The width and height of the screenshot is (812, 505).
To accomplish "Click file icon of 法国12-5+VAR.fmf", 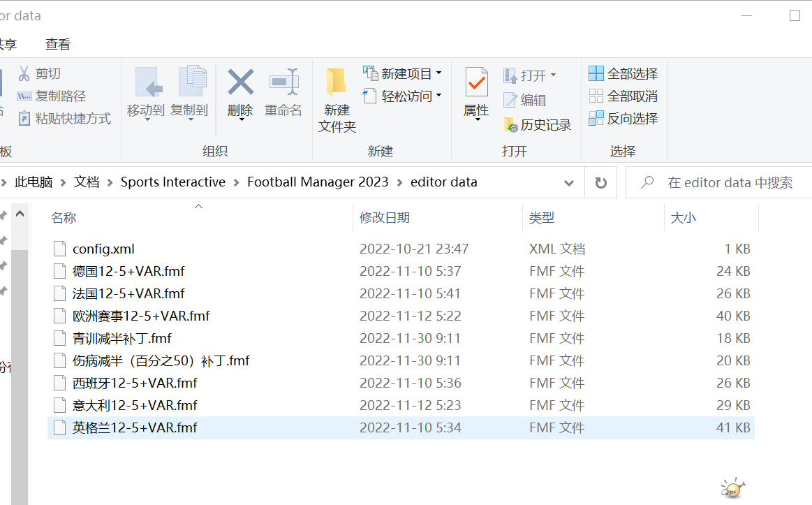I will [59, 293].
